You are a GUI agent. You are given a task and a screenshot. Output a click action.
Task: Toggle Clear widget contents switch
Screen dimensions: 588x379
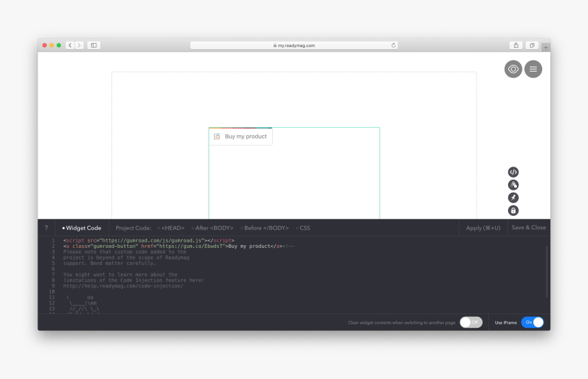pos(471,322)
